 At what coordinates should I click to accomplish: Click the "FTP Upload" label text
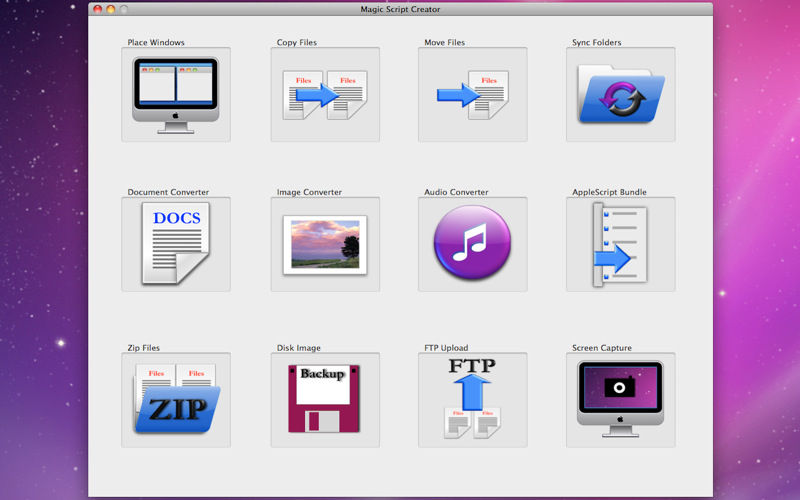(446, 347)
